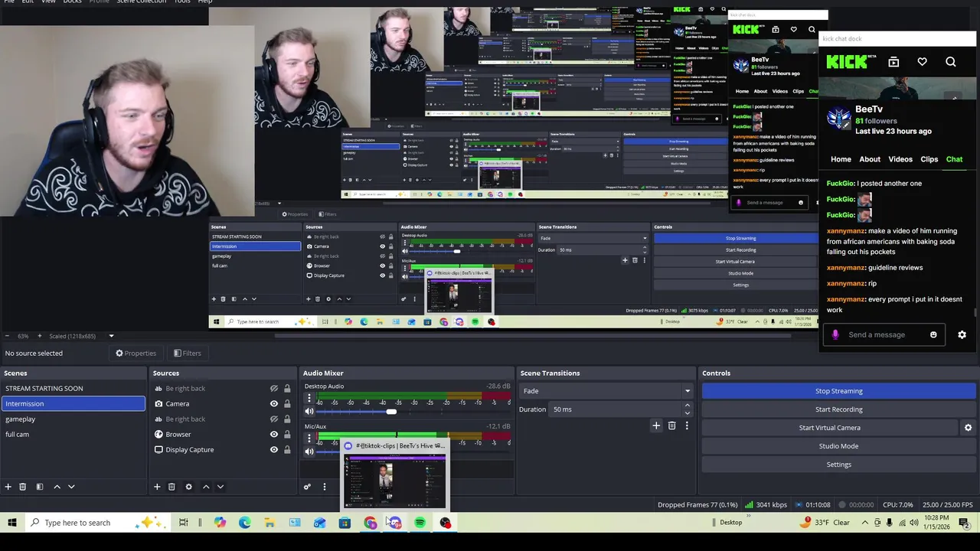The image size is (980, 551).
Task: Open transition properties three-dot menu
Action: (687, 425)
